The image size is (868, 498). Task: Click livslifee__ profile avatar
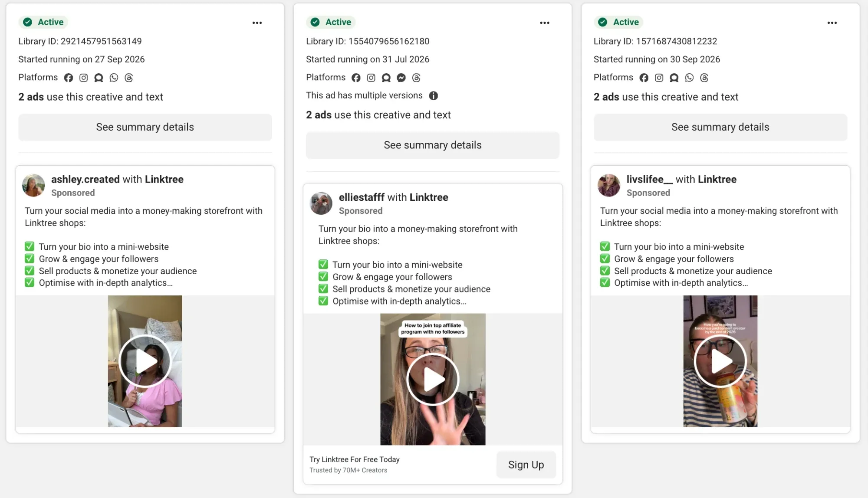[609, 186]
